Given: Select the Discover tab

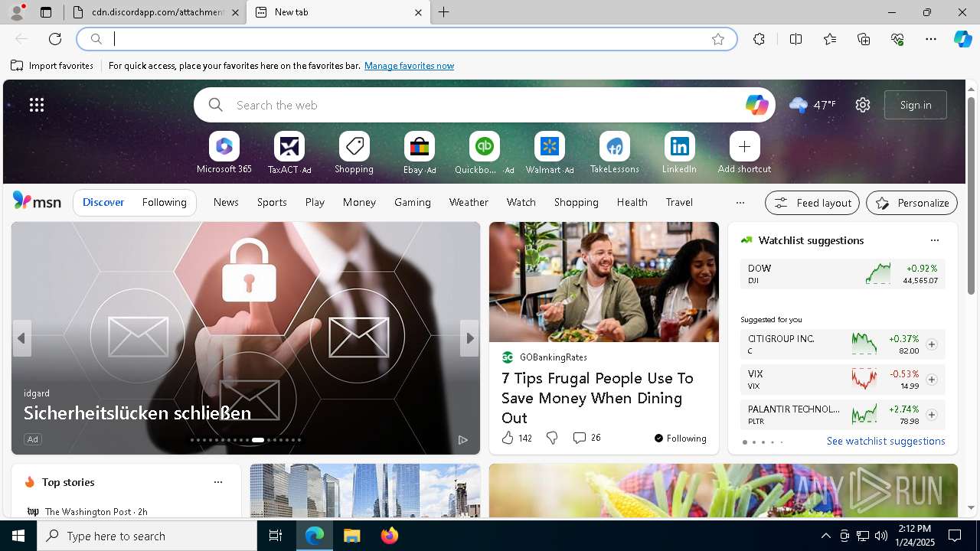Looking at the screenshot, I should tap(103, 202).
